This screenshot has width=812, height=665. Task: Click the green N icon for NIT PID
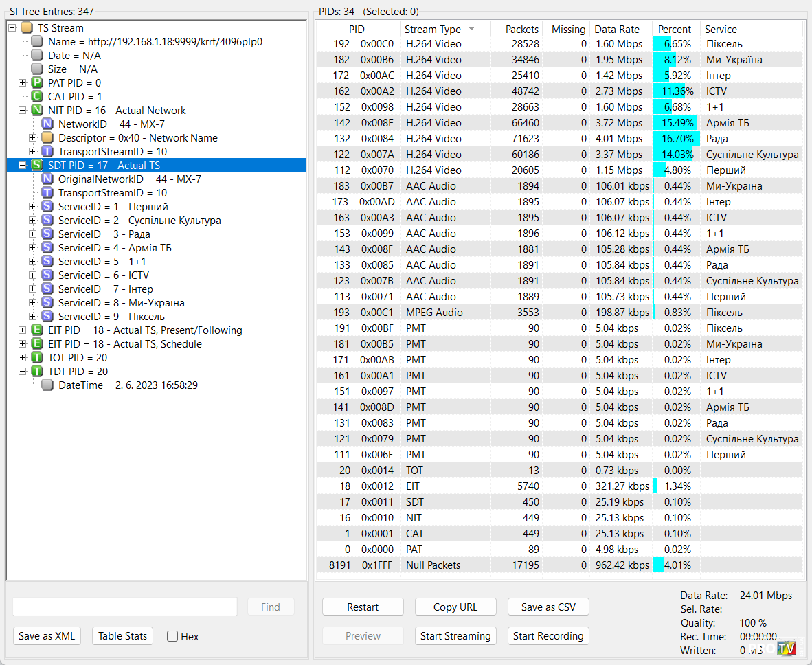coord(37,111)
